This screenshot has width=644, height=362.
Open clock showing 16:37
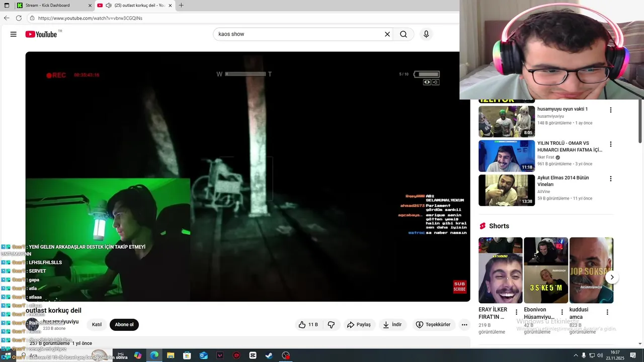click(x=615, y=355)
